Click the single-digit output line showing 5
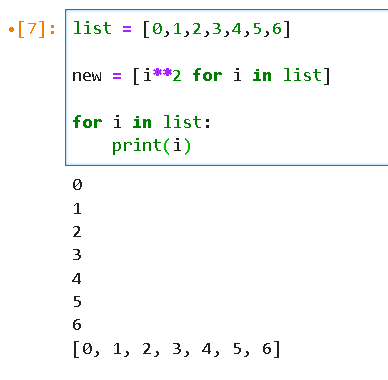Screen dimensions: 388x380 77,302
